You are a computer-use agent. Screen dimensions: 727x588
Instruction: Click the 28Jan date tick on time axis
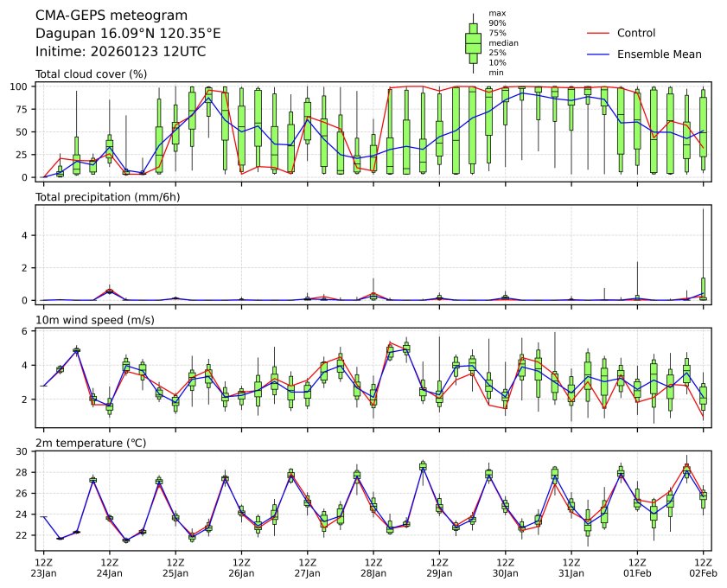click(373, 572)
